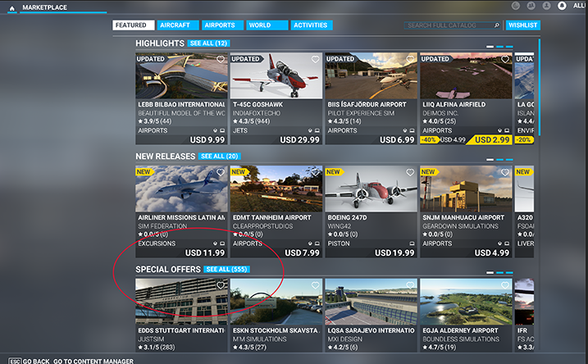588x364 pixels.
Task: Click the title EDMT Tannheim Airport
Action: coord(272,218)
